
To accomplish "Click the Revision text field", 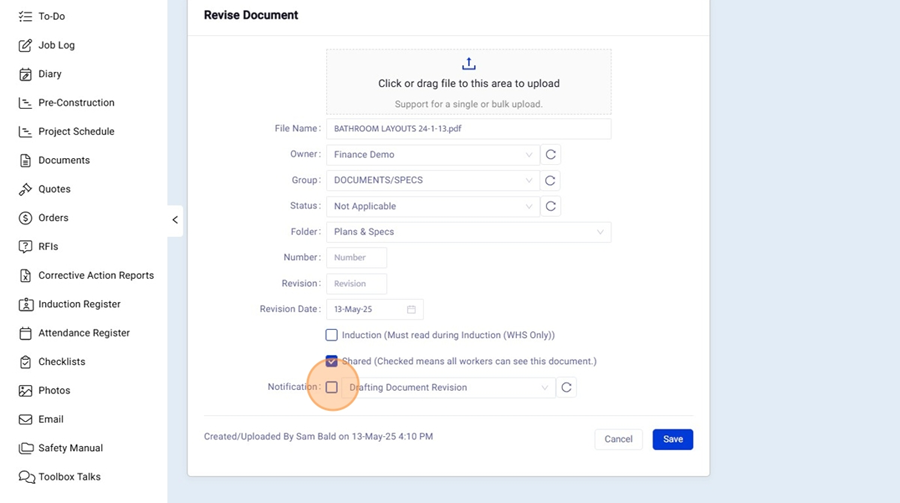I will pos(356,284).
